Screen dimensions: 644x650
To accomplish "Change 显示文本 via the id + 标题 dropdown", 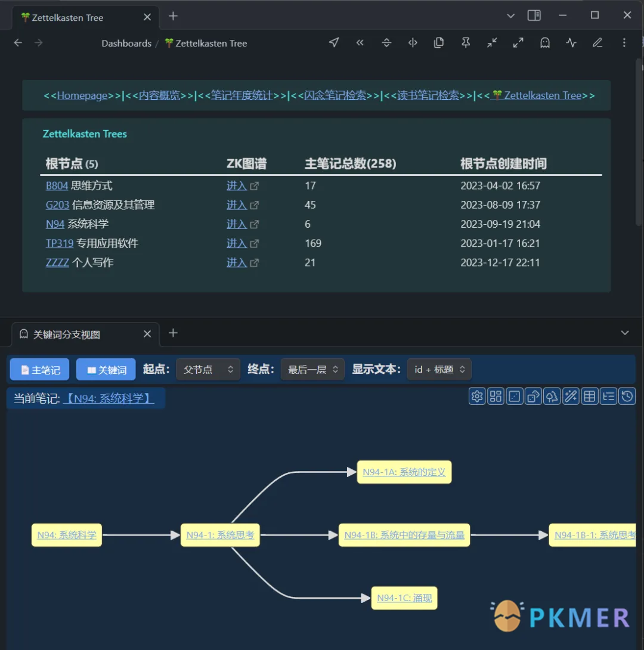I will [x=439, y=369].
